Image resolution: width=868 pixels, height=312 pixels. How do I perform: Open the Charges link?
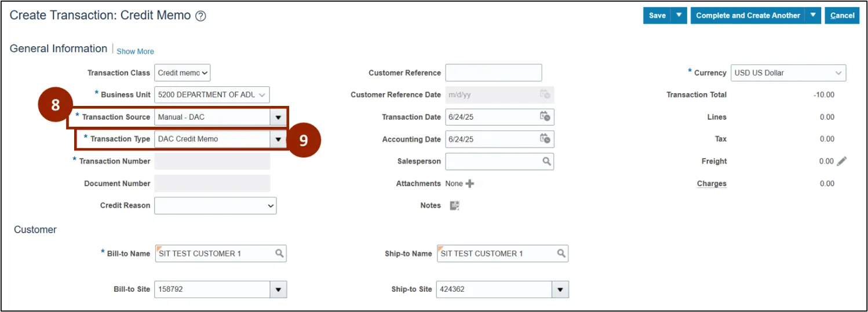pyautogui.click(x=712, y=183)
